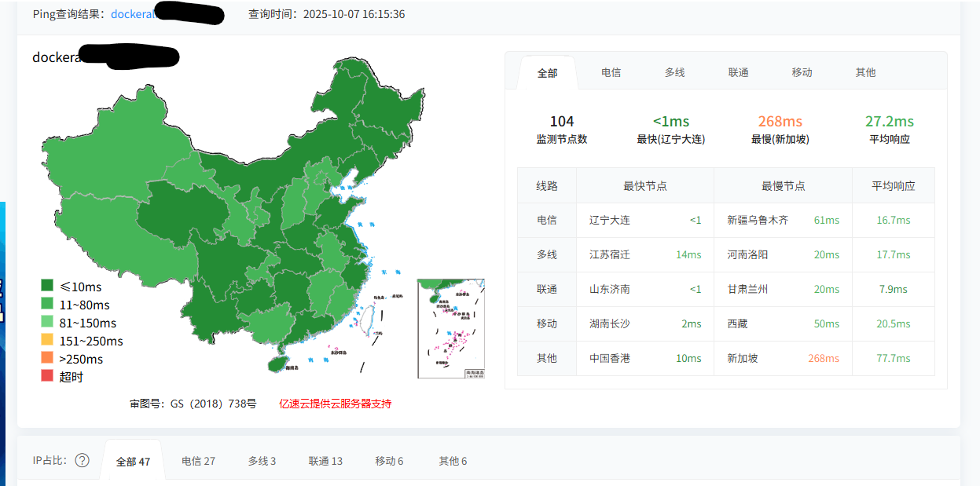This screenshot has width=980, height=486.
Task: Click the 151~250ms yellow legend swatch
Action: click(x=47, y=341)
